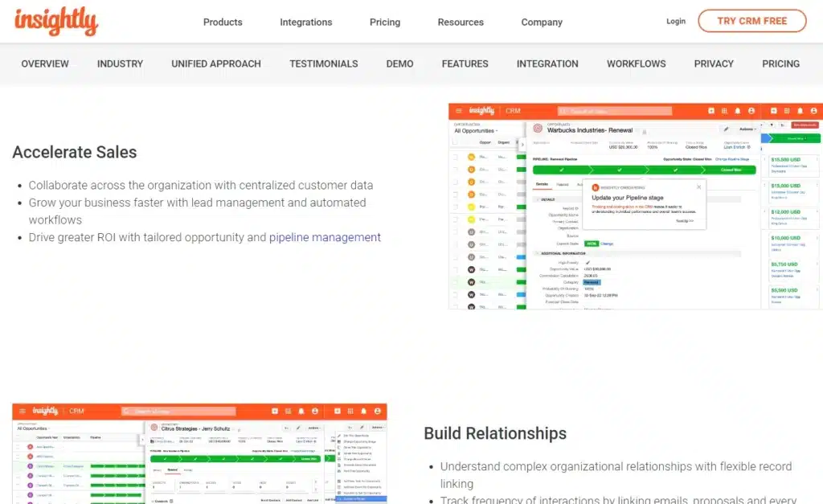
Task: Go to the INDUSTRY section
Action: click(x=121, y=64)
